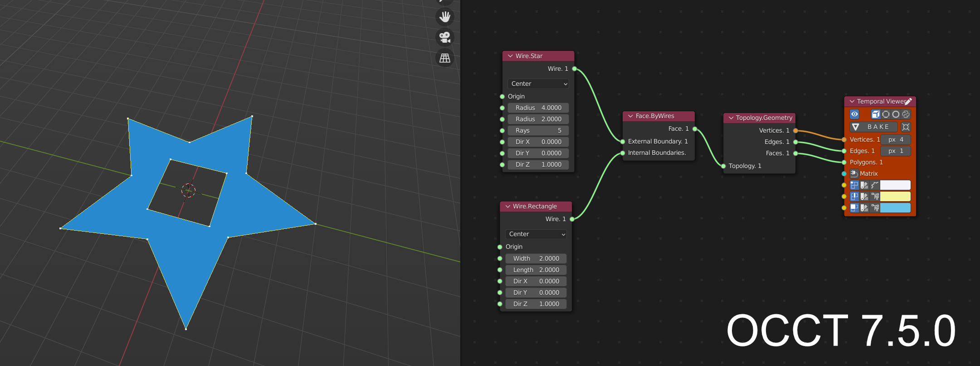980x366 pixels.
Task: Collapse the Wire.Star node
Action: coord(510,56)
